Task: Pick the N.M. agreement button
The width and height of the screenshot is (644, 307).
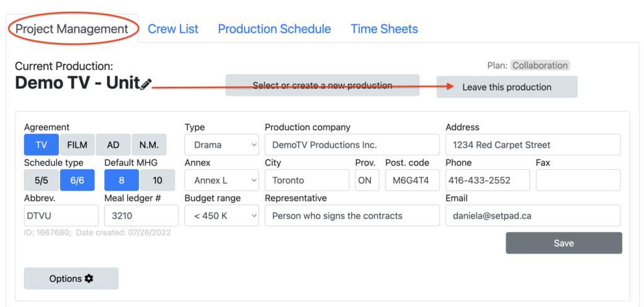Action: [x=149, y=145]
